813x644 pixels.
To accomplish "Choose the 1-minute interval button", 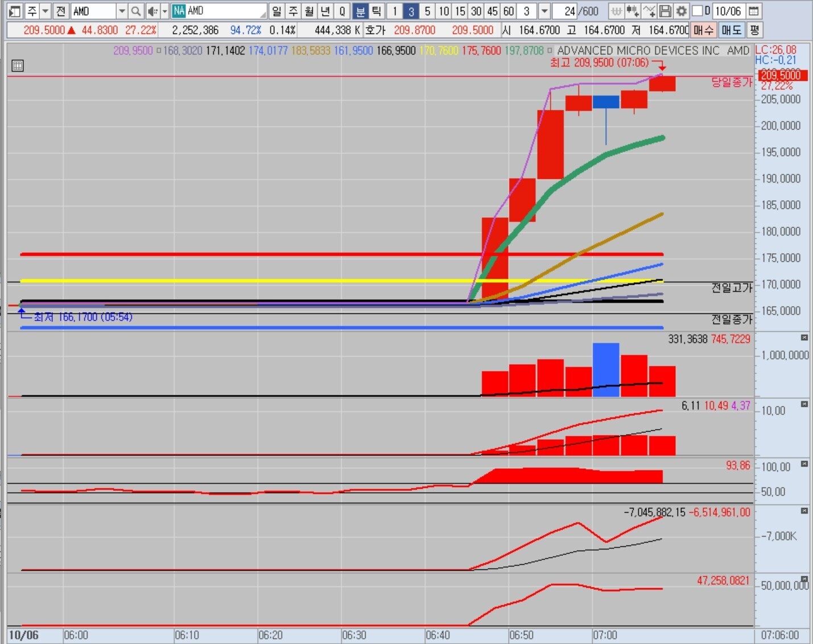I will tap(395, 11).
